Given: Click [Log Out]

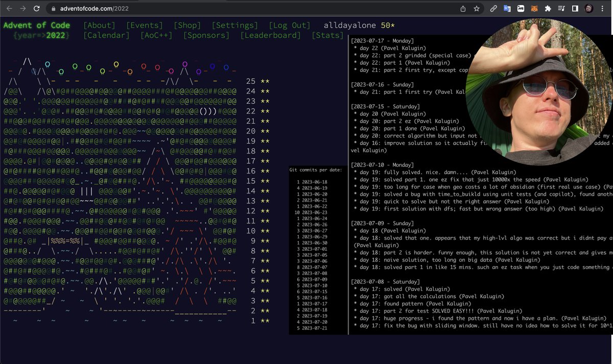Looking at the screenshot, I should click(289, 25).
